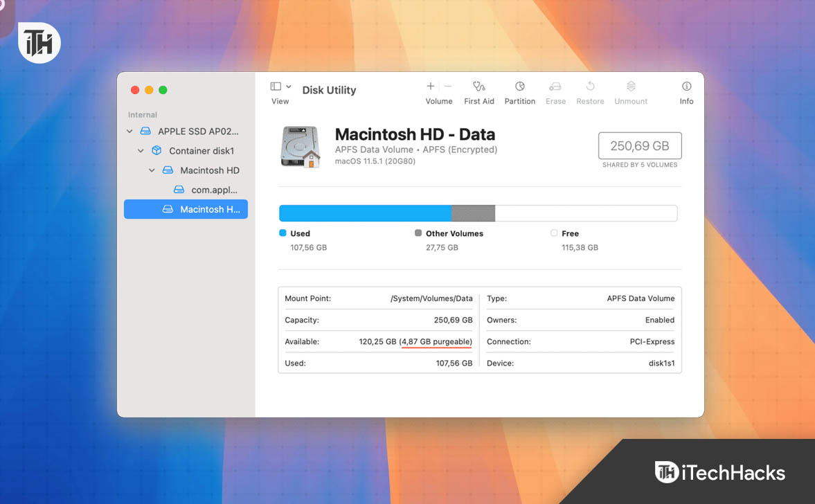Collapse the APPLE SSD tree item
This screenshot has width=815, height=504.
point(129,132)
